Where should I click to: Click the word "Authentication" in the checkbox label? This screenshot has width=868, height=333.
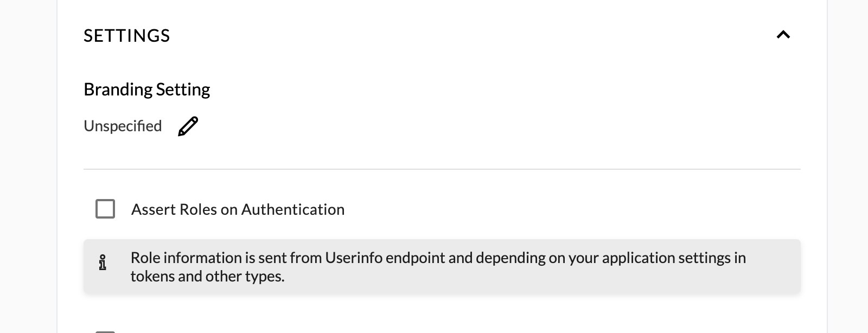tap(292, 209)
